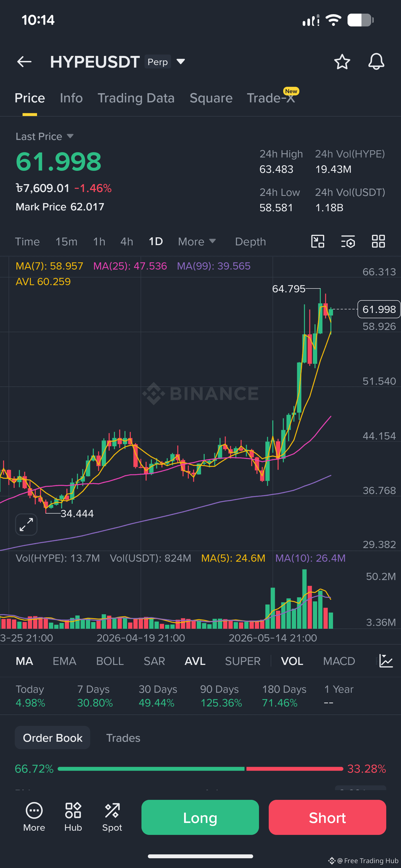The width and height of the screenshot is (401, 868).
Task: Select the Order Book tab
Action: coord(53,738)
